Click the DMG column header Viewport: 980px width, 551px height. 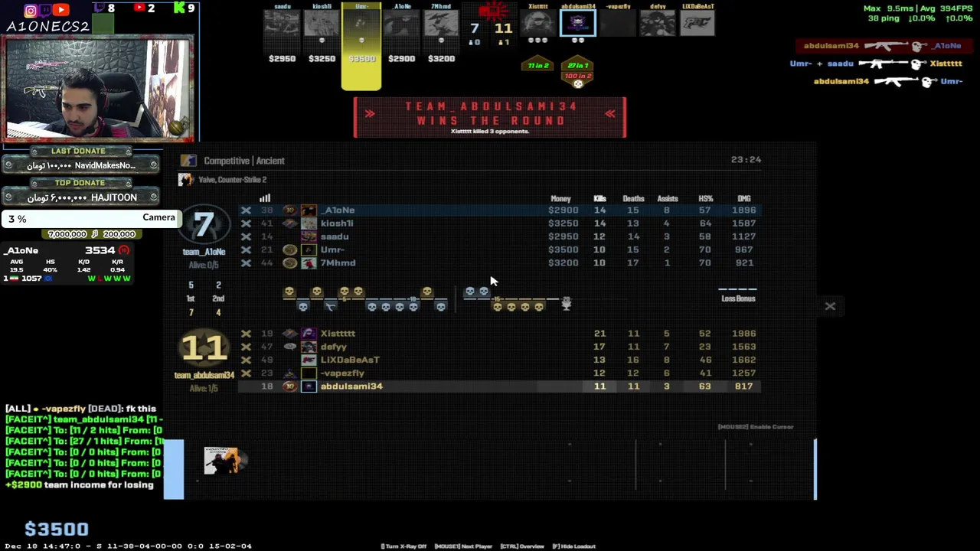744,199
